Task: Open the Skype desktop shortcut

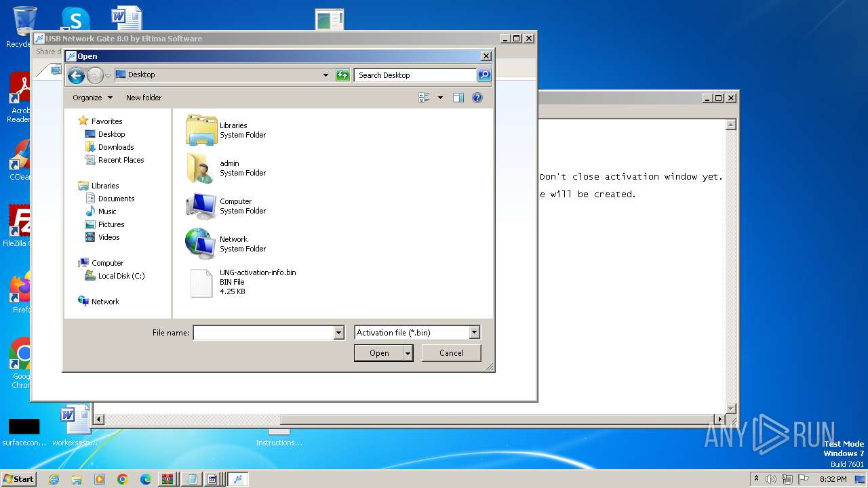Action: (75, 19)
